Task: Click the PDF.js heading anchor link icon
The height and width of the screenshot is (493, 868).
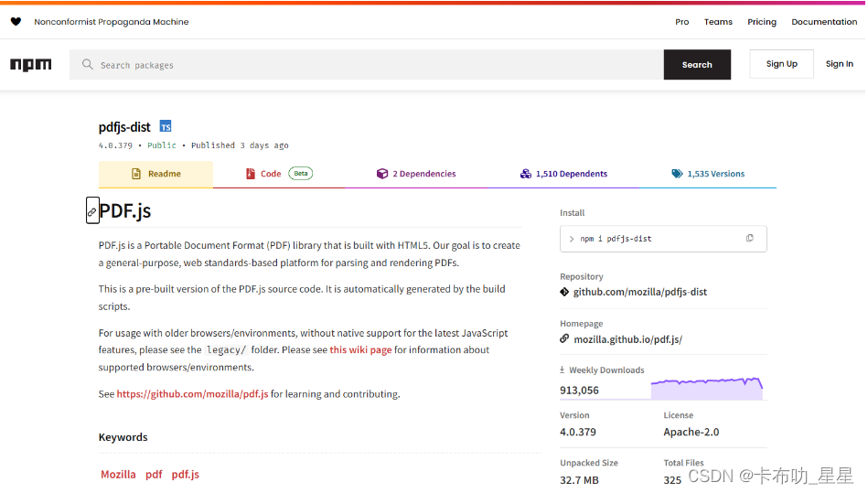Action: pos(92,210)
